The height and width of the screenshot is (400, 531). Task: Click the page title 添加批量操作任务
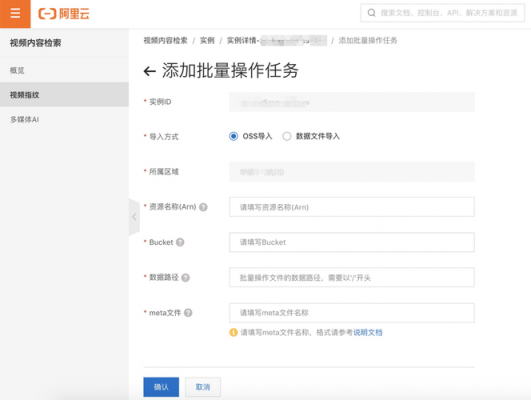(x=230, y=71)
